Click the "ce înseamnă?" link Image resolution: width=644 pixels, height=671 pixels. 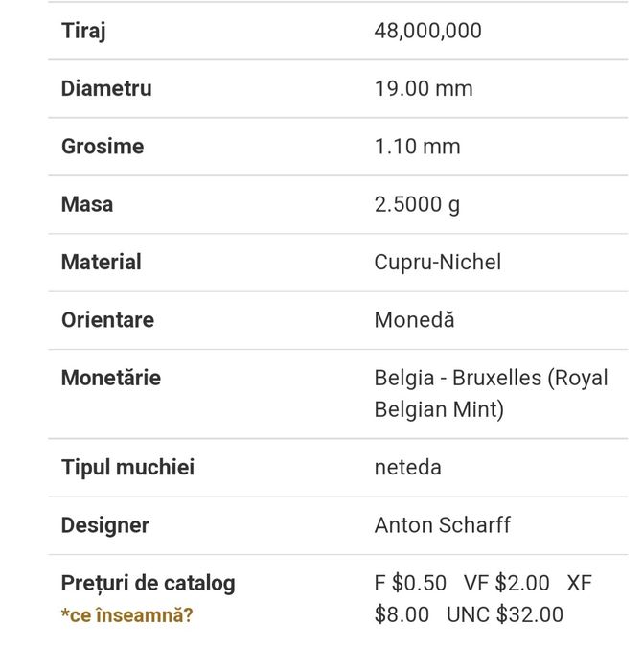[126, 615]
